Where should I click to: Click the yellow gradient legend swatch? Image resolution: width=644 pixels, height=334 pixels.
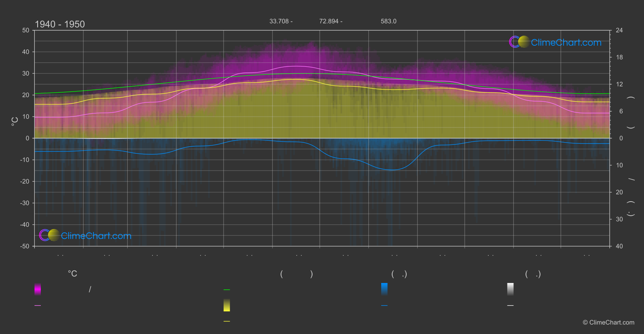point(227,305)
